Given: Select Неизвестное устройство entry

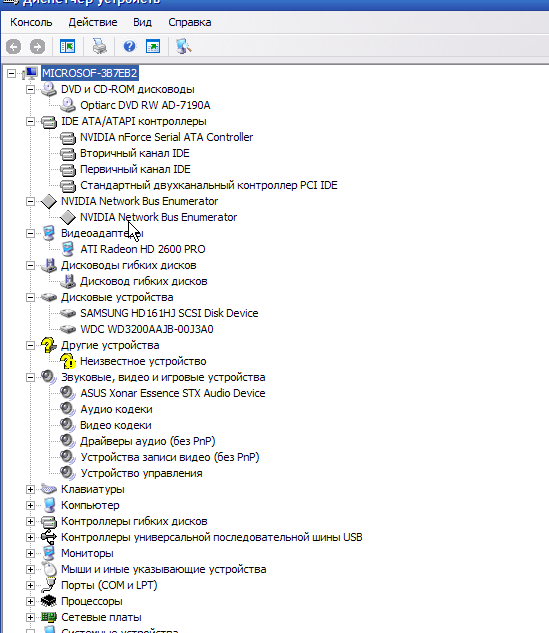Looking at the screenshot, I should [x=143, y=361].
